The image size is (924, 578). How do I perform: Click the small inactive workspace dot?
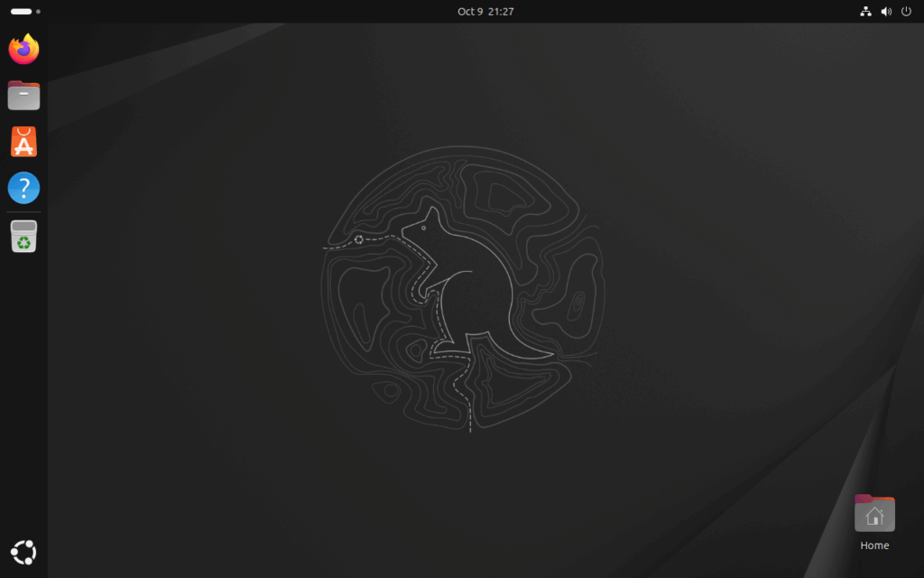(x=38, y=12)
